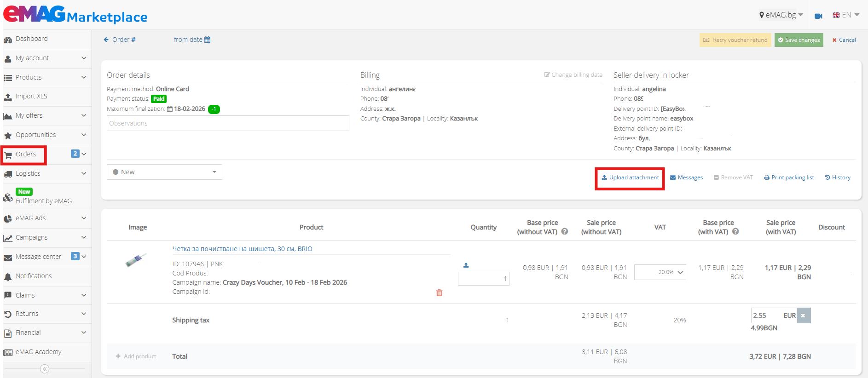Screen dimensions: 868x378
Task: Click the Remove VAT link
Action: (733, 178)
